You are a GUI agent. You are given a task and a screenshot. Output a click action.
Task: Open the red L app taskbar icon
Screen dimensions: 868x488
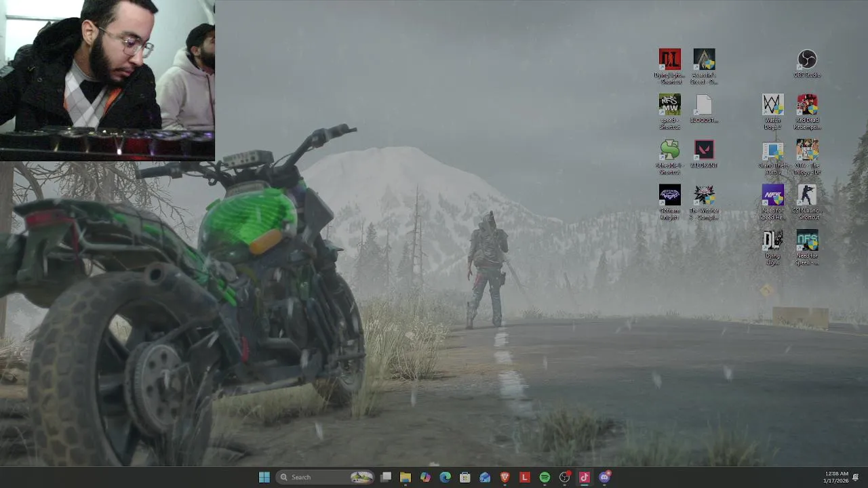point(524,477)
